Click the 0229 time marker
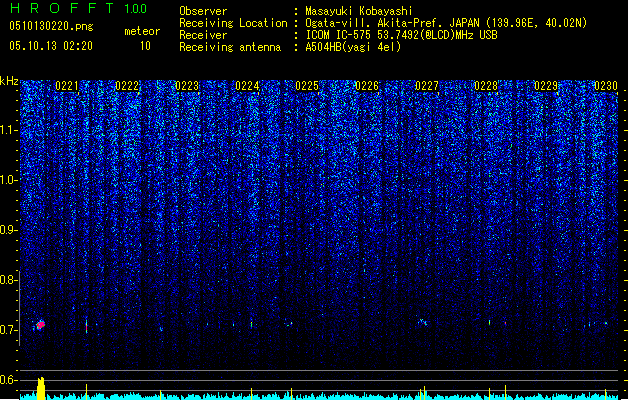 click(x=546, y=86)
